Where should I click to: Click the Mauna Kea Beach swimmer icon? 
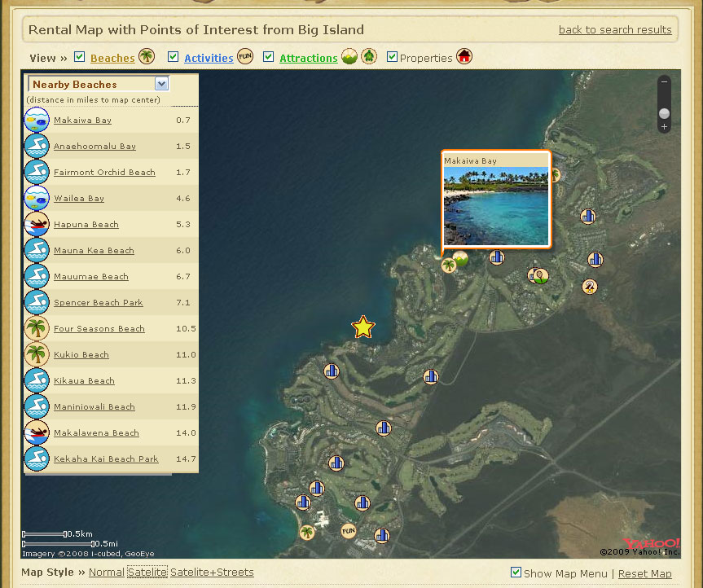(x=37, y=250)
